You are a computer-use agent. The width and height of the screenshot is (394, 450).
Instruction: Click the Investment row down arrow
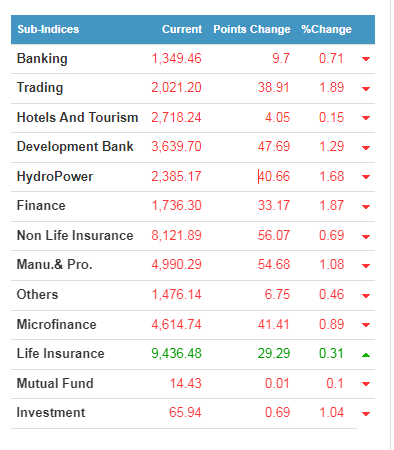point(366,414)
